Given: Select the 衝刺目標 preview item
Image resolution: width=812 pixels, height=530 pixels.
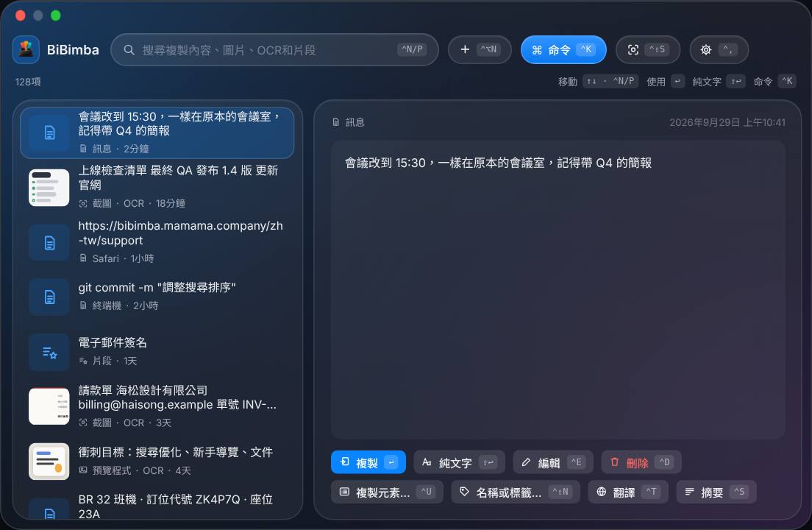Looking at the screenshot, I should 157,461.
